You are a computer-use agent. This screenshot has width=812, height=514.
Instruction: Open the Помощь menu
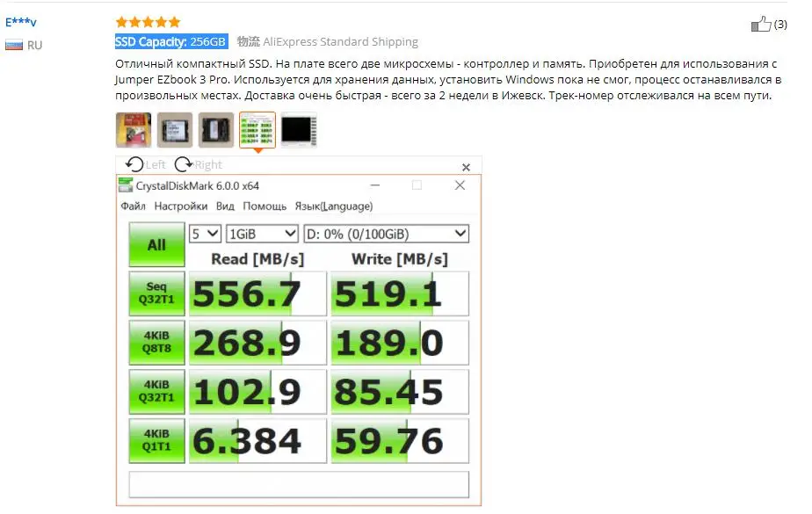265,206
